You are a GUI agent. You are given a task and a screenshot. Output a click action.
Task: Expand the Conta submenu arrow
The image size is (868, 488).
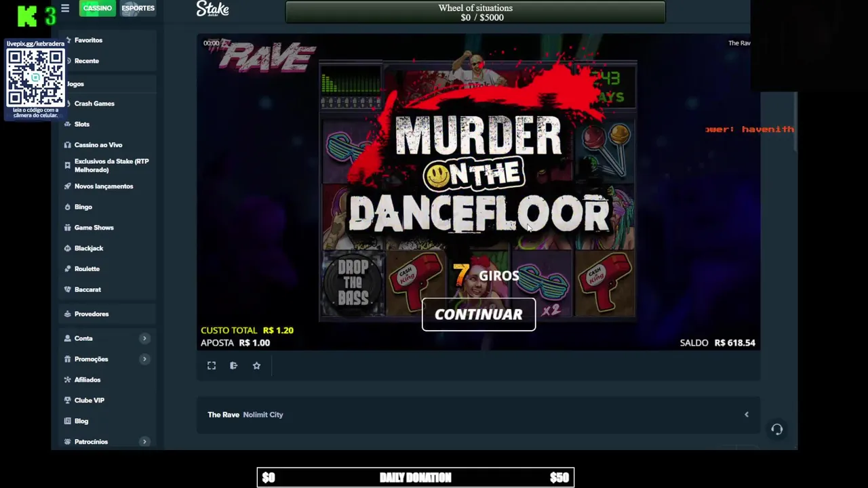coord(144,338)
